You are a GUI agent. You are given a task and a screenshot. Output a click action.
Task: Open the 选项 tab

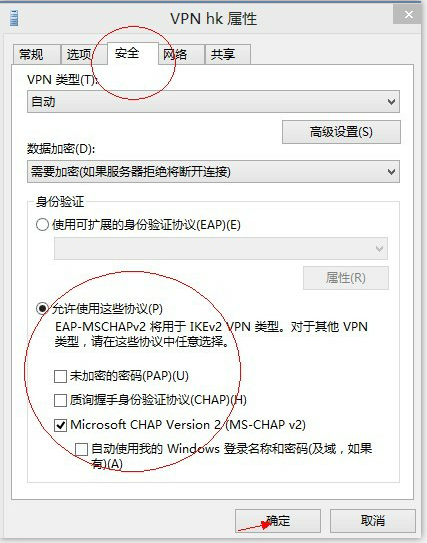[83, 54]
